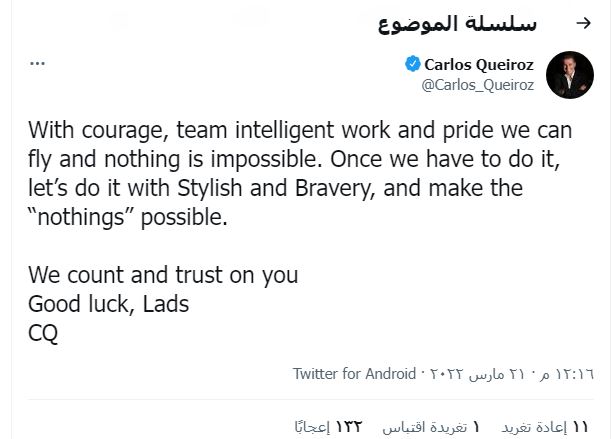The width and height of the screenshot is (612, 439).
Task: Click the ١٢:١٦ م tweet time
Action: [568, 374]
